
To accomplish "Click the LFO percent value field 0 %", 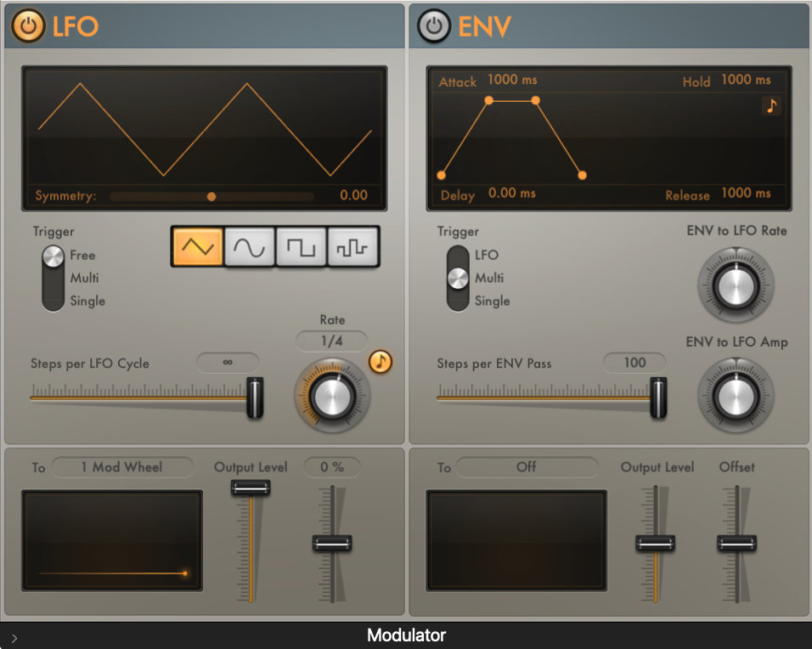I will tap(332, 467).
